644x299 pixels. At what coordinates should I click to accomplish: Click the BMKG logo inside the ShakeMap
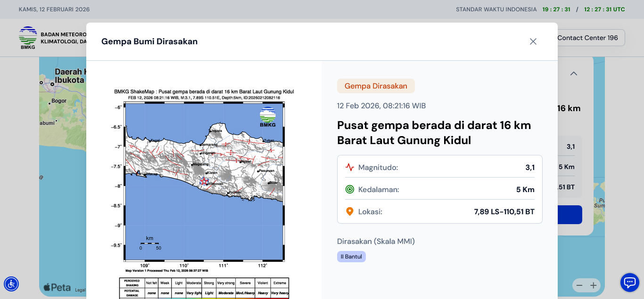268,117
